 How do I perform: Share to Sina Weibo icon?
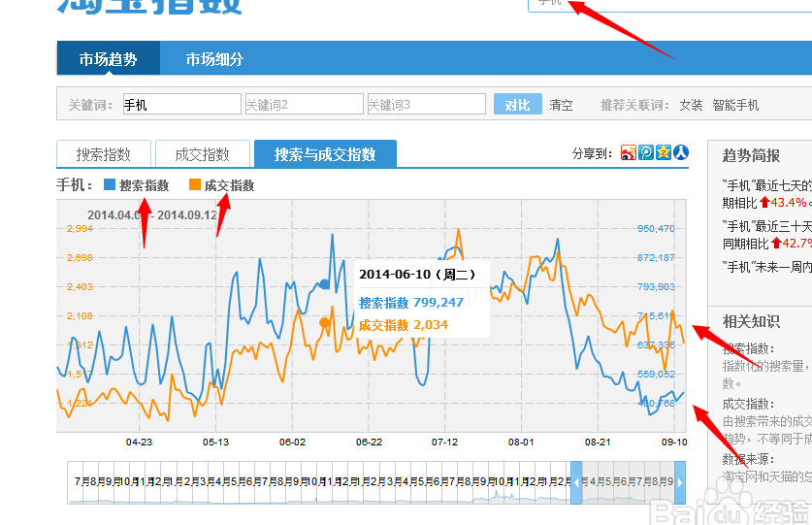tap(629, 153)
